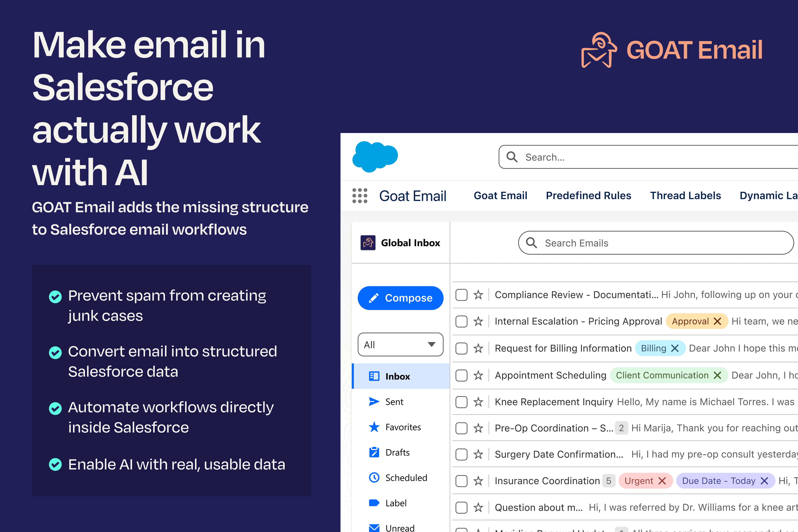
Task: Star the Compliance Review email
Action: point(478,295)
